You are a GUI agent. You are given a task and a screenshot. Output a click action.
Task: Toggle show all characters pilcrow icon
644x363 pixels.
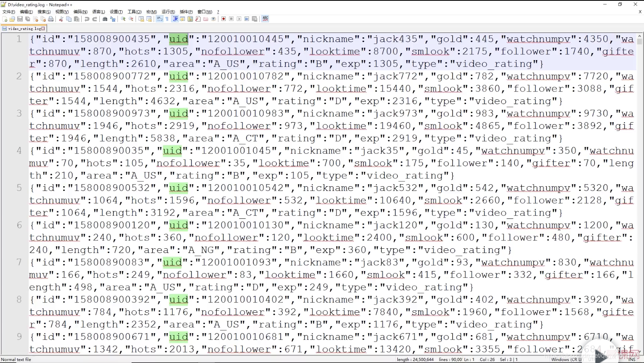coord(167,19)
